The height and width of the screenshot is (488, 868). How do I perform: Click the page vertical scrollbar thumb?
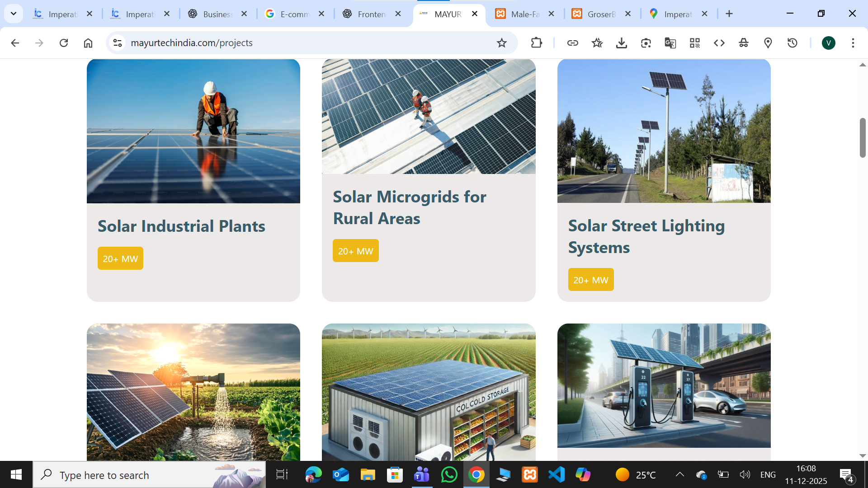tap(862, 137)
